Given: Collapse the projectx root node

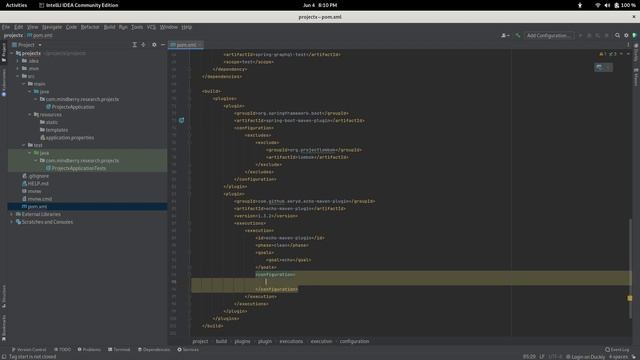Looking at the screenshot, I should pyautogui.click(x=12, y=53).
